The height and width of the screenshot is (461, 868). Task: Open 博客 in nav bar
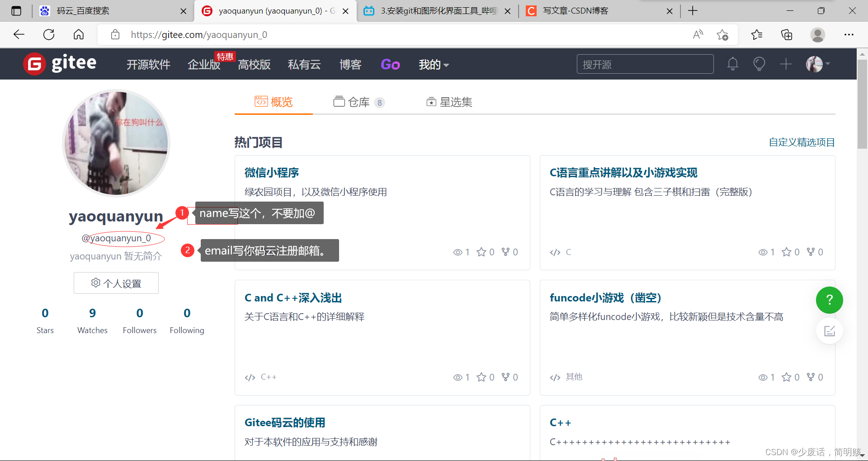tap(350, 65)
